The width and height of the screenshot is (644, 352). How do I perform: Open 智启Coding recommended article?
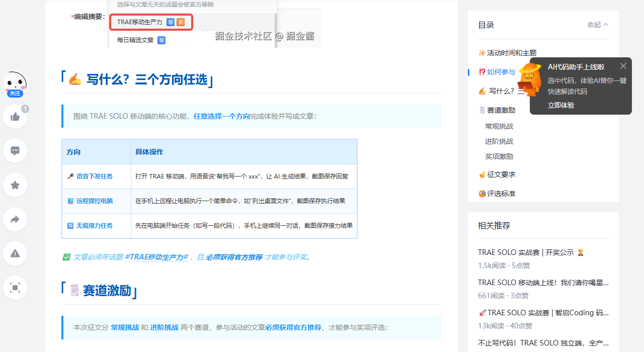(543, 313)
